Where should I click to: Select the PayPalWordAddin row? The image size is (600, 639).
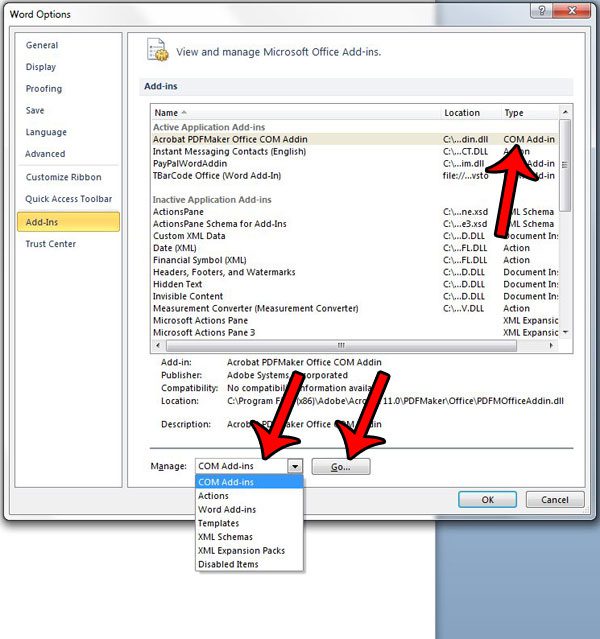click(355, 164)
